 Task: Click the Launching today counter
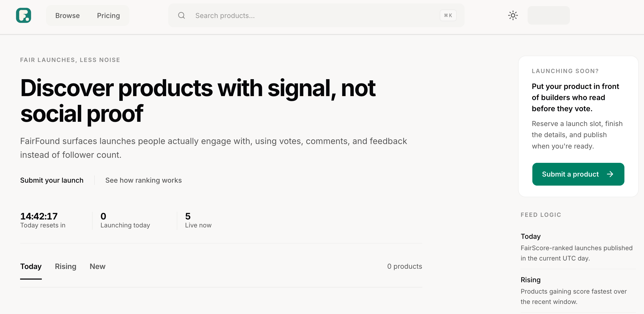[x=125, y=220]
